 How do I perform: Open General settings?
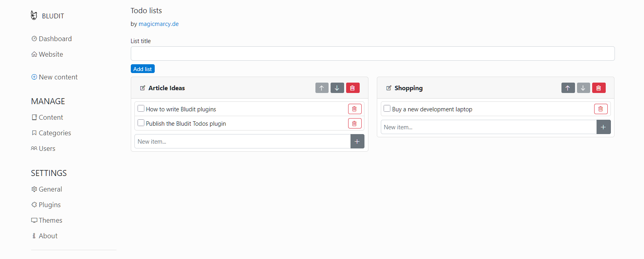coord(47,189)
